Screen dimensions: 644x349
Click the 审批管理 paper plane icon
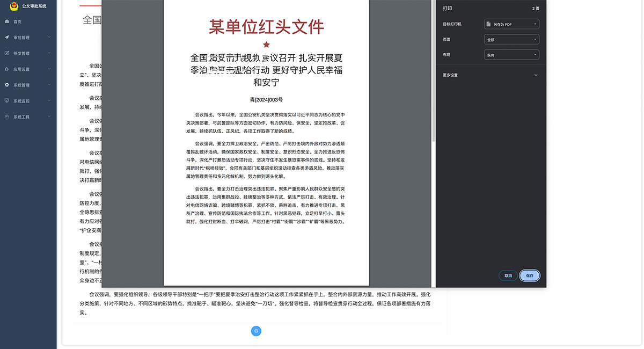click(x=7, y=38)
